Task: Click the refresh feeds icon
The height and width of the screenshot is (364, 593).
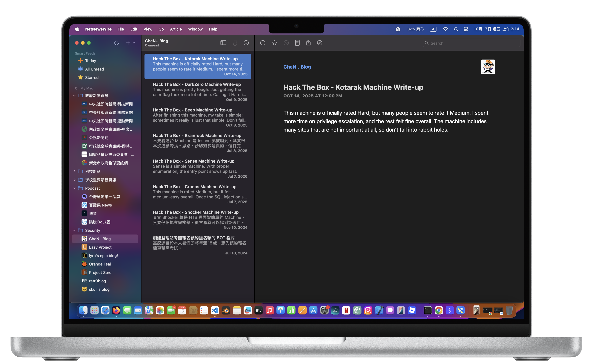Action: pyautogui.click(x=117, y=43)
